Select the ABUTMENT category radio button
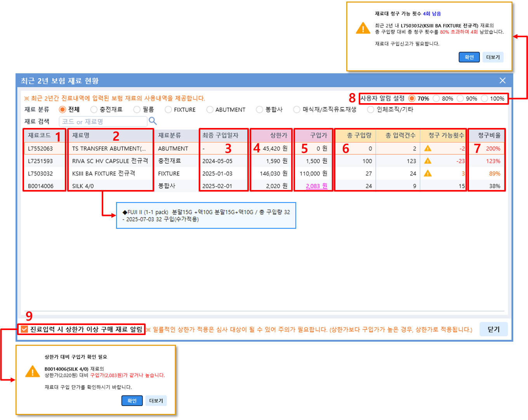 click(x=210, y=110)
